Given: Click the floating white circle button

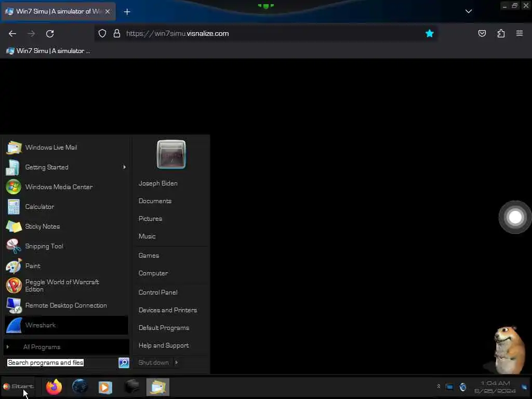Looking at the screenshot, I should 515,217.
